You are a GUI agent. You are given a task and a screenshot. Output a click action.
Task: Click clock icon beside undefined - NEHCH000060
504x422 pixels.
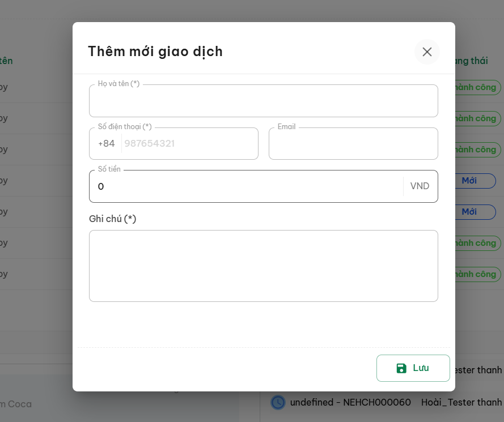tap(278, 402)
